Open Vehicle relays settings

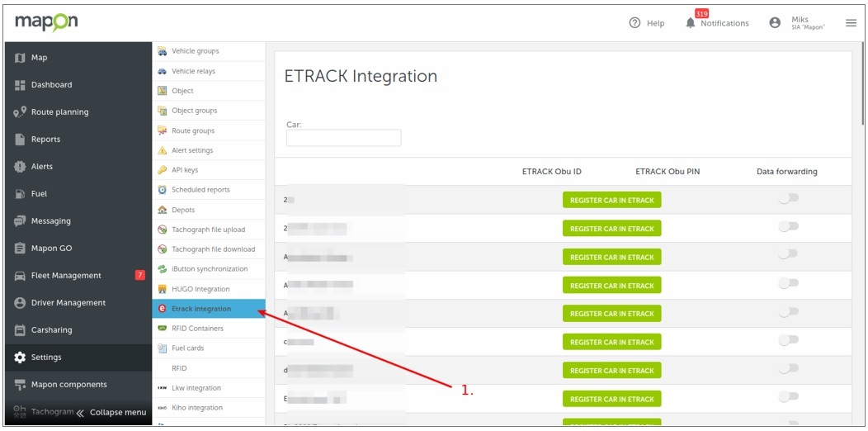209,71
